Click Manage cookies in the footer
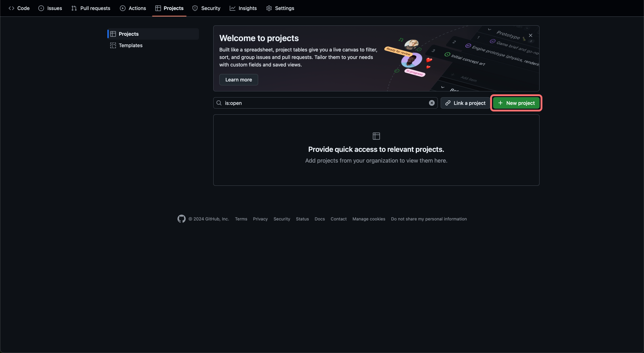This screenshot has height=353, width=644. [x=369, y=219]
